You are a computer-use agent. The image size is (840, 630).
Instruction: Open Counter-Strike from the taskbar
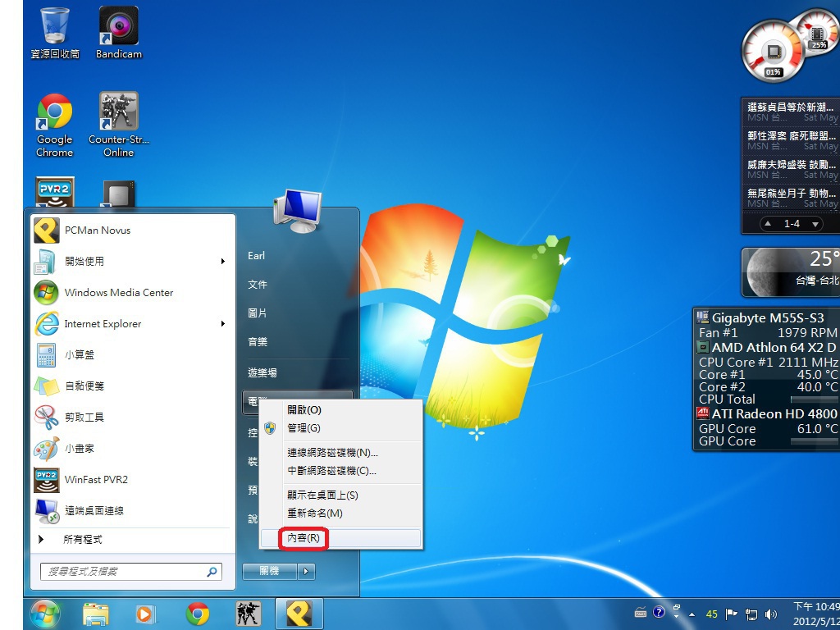249,614
